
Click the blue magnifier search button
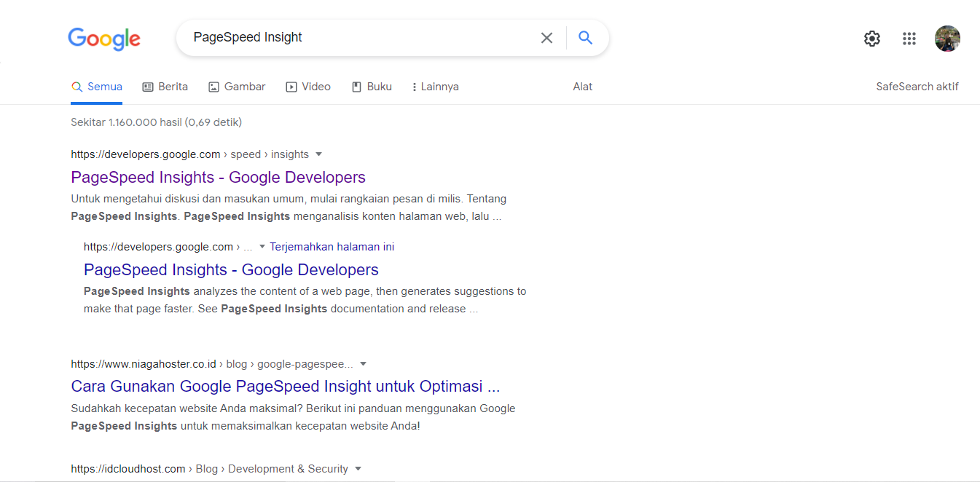(585, 38)
